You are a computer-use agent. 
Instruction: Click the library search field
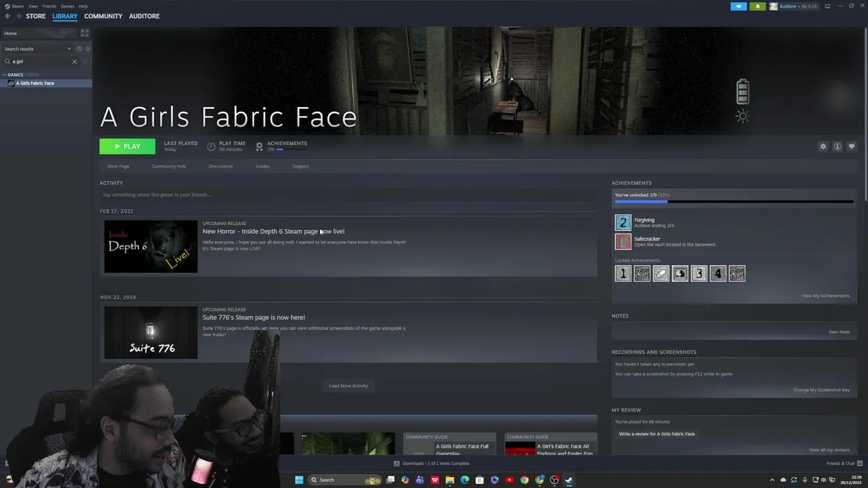39,62
